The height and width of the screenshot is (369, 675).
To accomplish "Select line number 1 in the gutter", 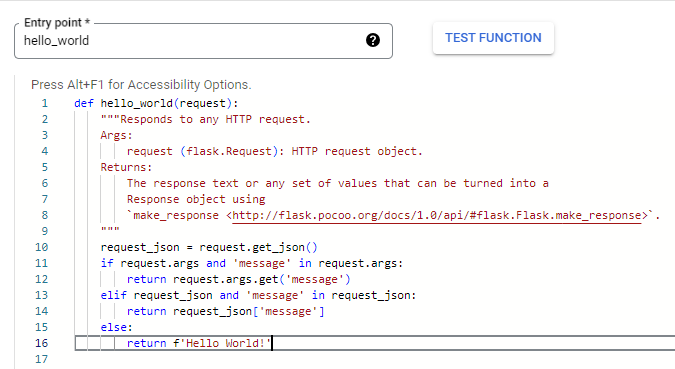I will (x=45, y=103).
